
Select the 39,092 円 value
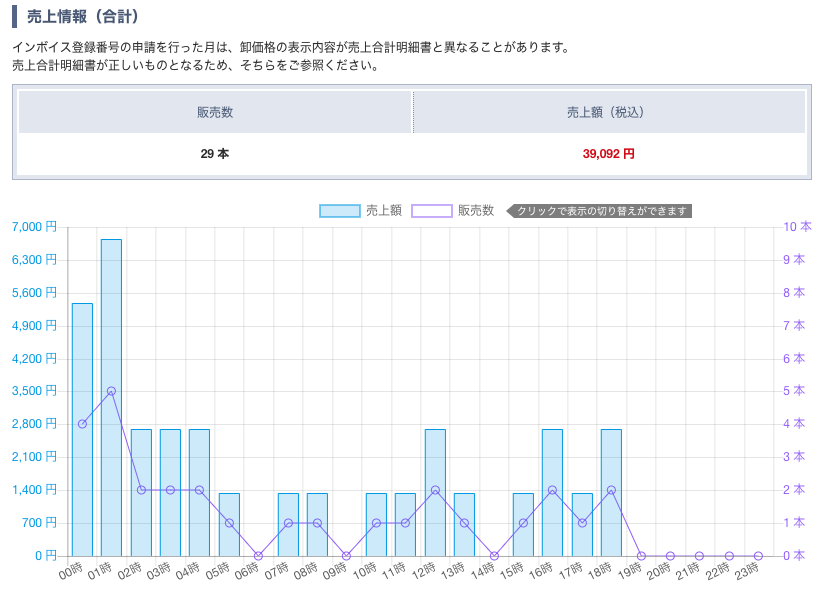[609, 154]
